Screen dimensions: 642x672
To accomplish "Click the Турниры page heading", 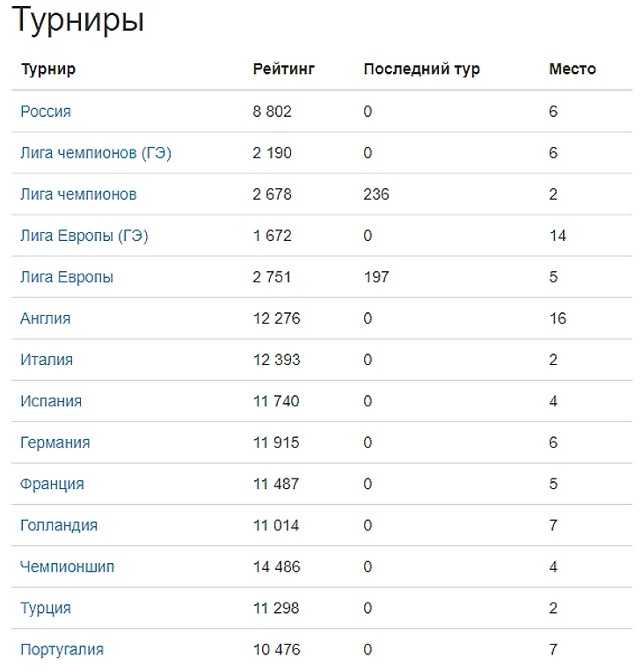I will (77, 20).
